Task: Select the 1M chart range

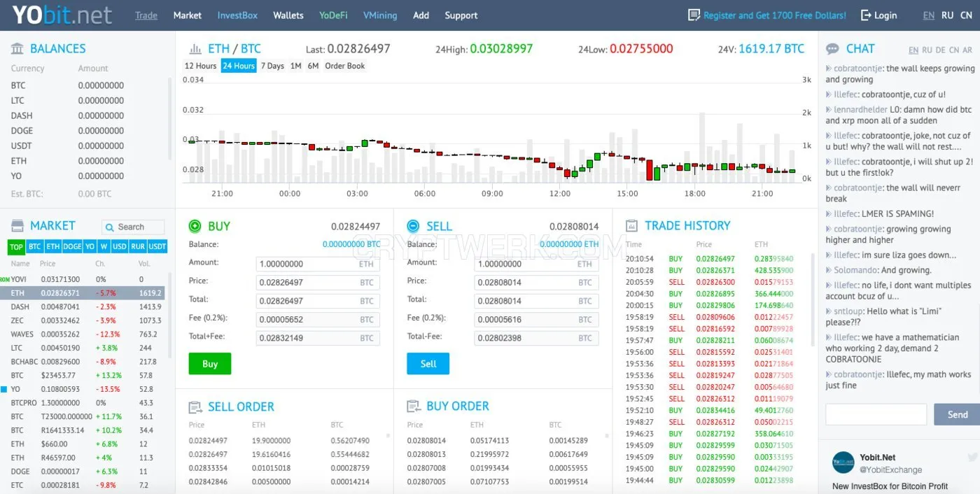Action: 295,66
